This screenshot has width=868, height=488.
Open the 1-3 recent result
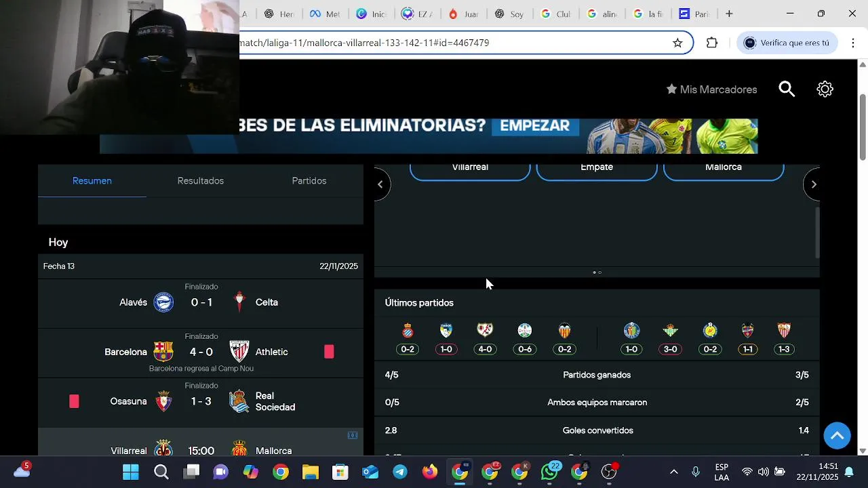pyautogui.click(x=784, y=349)
